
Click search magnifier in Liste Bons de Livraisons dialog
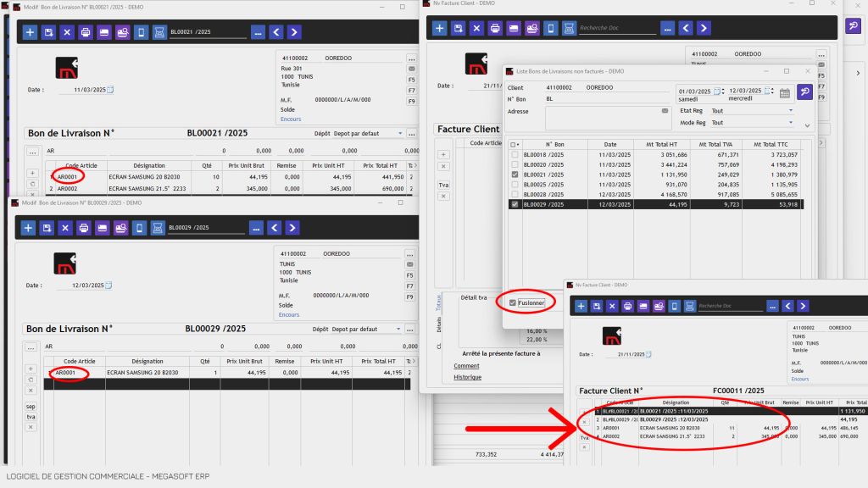coord(805,91)
